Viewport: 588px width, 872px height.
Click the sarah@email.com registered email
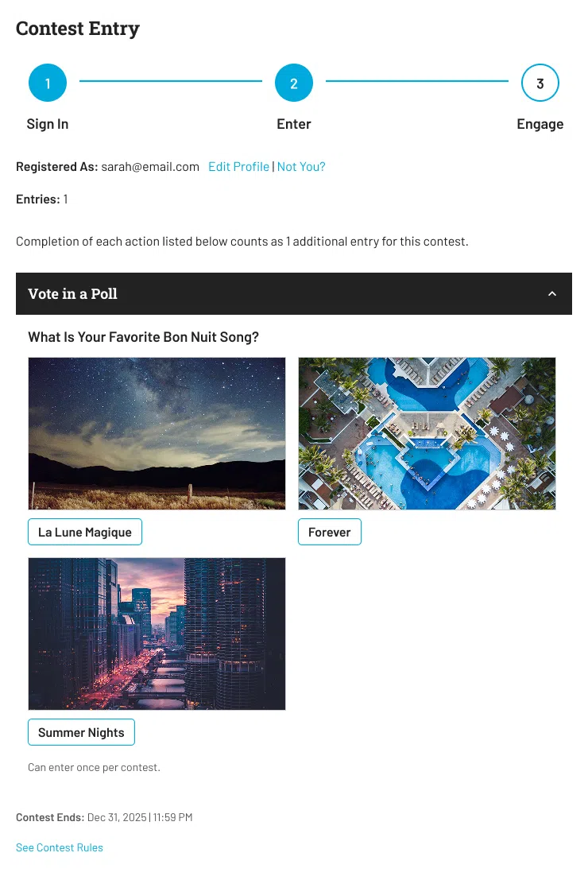click(x=150, y=167)
